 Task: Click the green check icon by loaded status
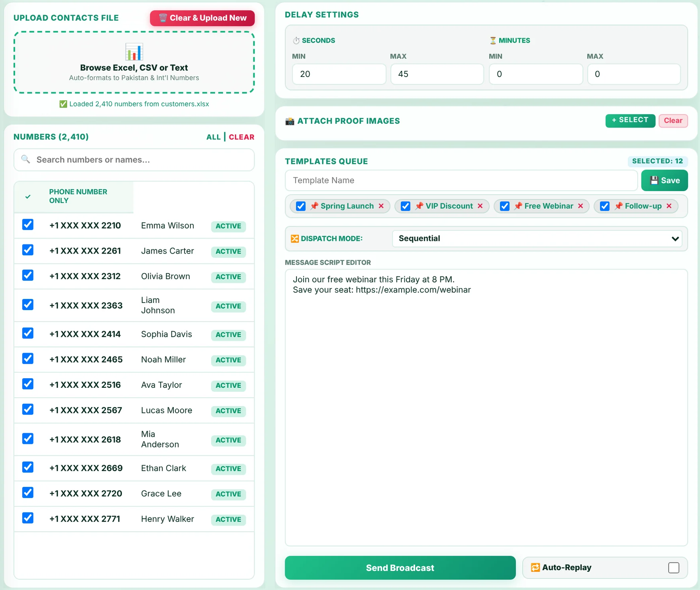pos(63,104)
